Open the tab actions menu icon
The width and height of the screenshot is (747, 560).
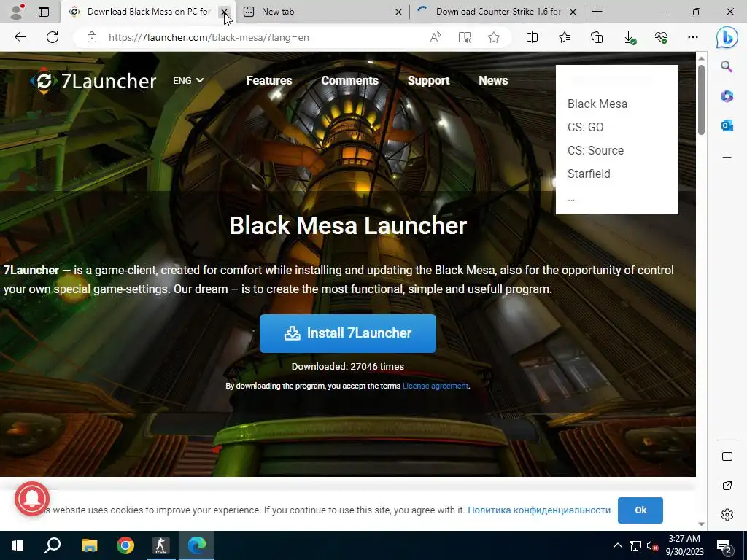43,12
